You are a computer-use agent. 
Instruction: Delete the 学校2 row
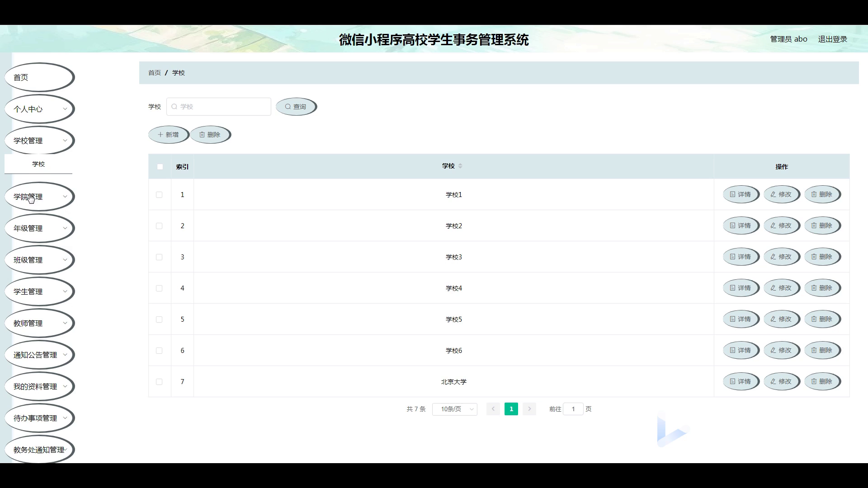click(822, 225)
